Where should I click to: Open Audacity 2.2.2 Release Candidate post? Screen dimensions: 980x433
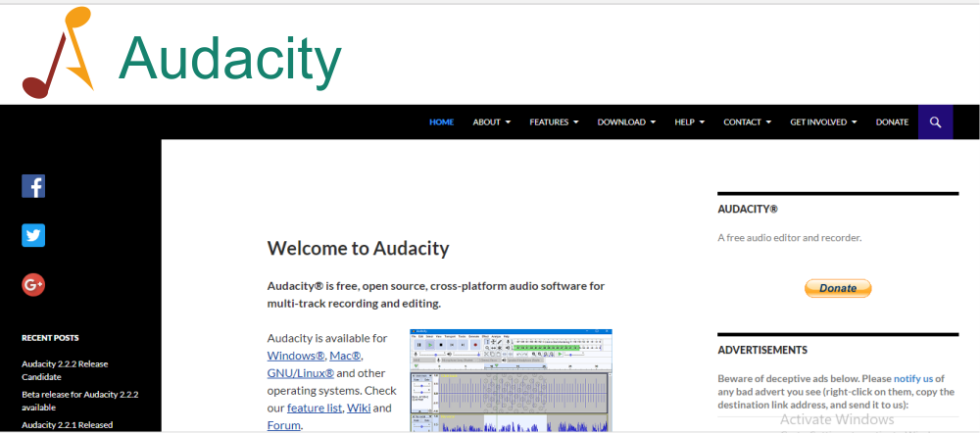[x=65, y=370]
